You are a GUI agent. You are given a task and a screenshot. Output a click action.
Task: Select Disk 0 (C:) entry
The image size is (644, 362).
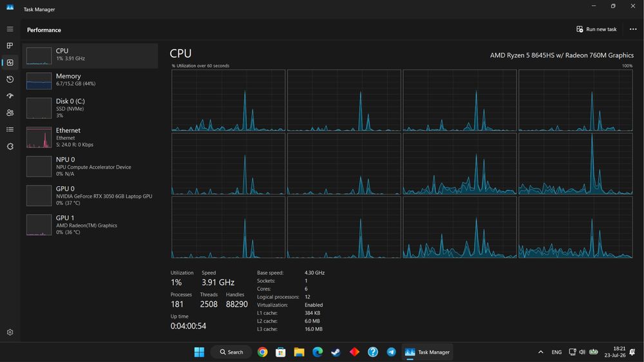[x=90, y=108]
